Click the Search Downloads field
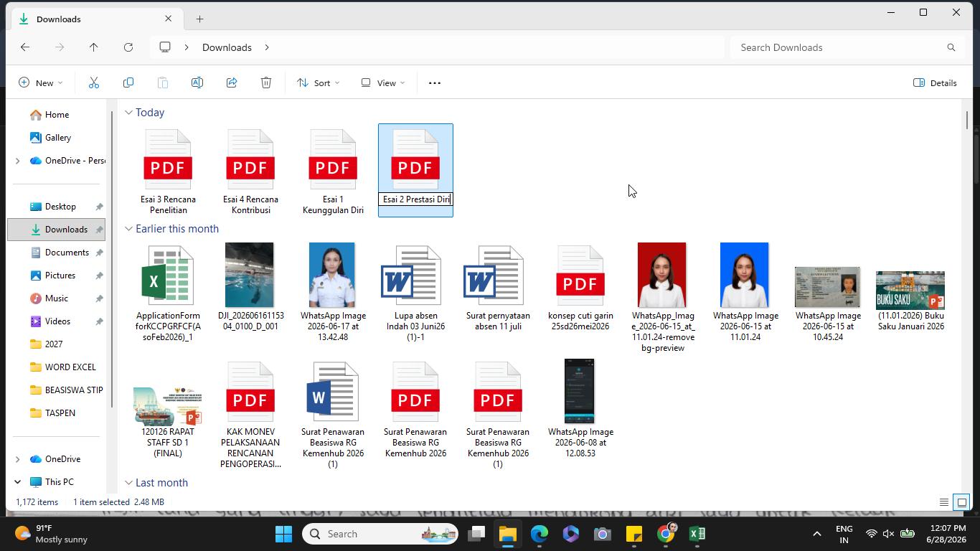Image resolution: width=980 pixels, height=551 pixels. [x=847, y=47]
